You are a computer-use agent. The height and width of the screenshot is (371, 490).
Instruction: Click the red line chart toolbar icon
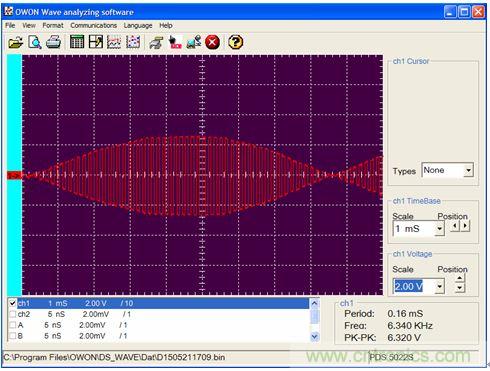[x=114, y=42]
